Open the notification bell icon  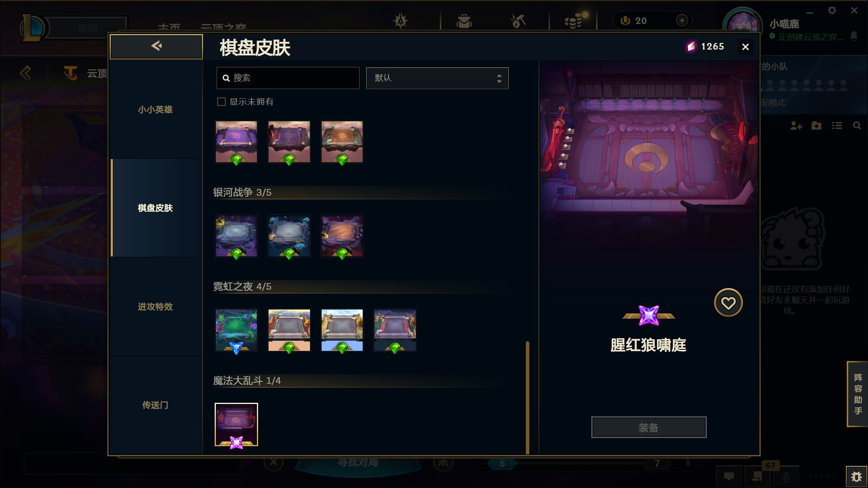click(x=854, y=36)
